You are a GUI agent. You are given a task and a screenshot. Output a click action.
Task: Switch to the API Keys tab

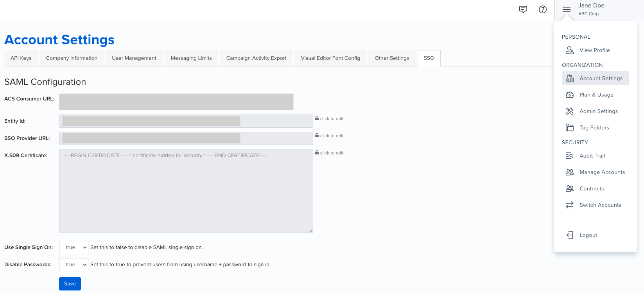click(x=21, y=58)
